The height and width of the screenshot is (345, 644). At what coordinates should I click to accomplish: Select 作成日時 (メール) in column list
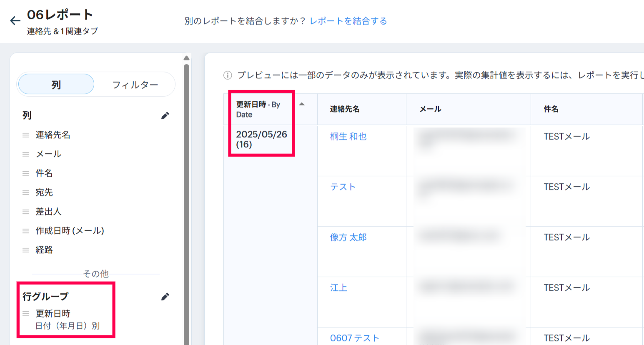[70, 231]
